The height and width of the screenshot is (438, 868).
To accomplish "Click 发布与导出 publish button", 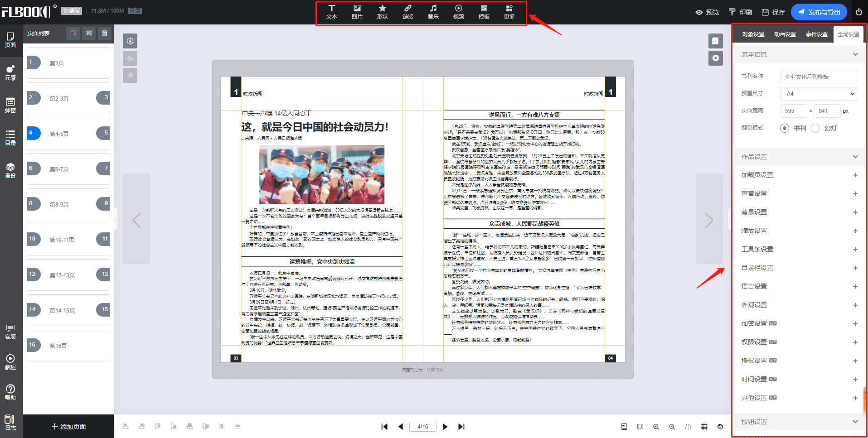I will (819, 12).
